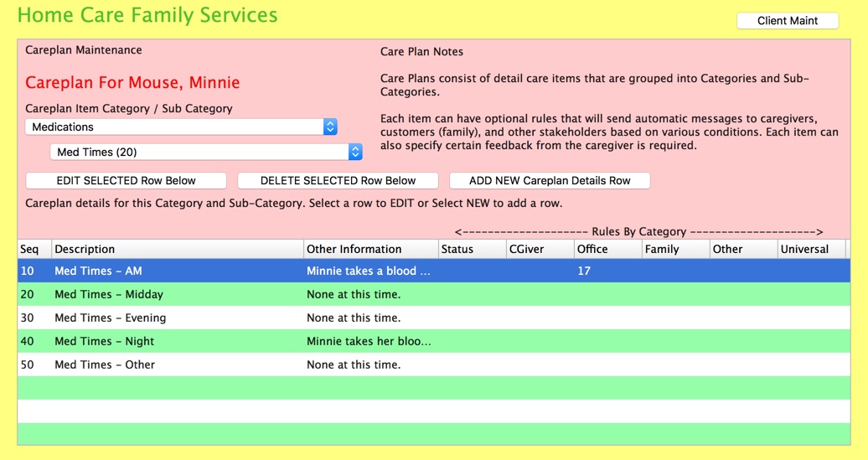Open Client Maint screen
This screenshot has width=868, height=460.
coord(787,21)
